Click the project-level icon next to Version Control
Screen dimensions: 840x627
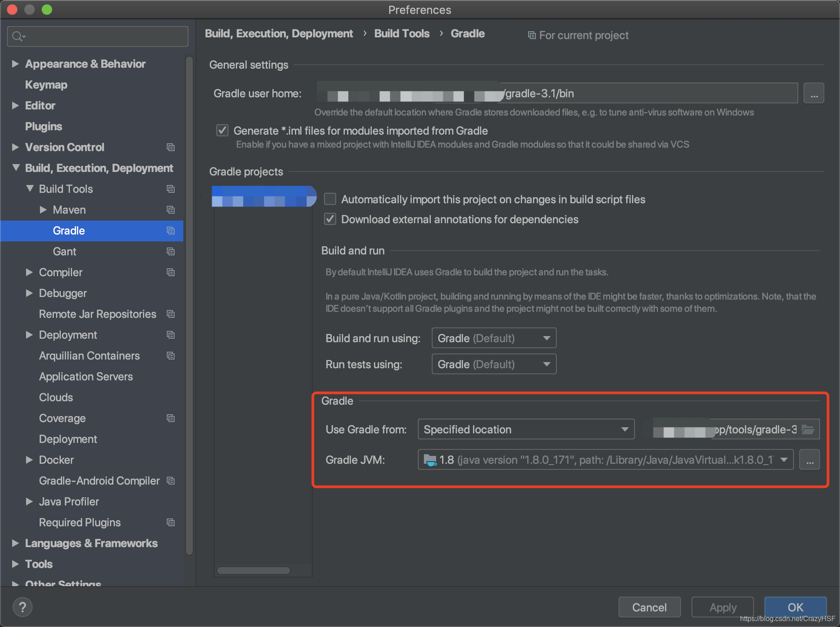point(171,147)
